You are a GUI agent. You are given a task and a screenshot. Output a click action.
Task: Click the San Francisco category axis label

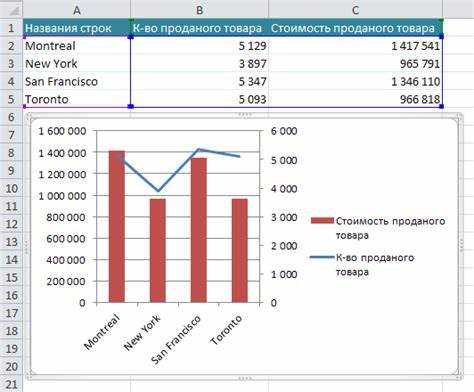click(x=176, y=340)
